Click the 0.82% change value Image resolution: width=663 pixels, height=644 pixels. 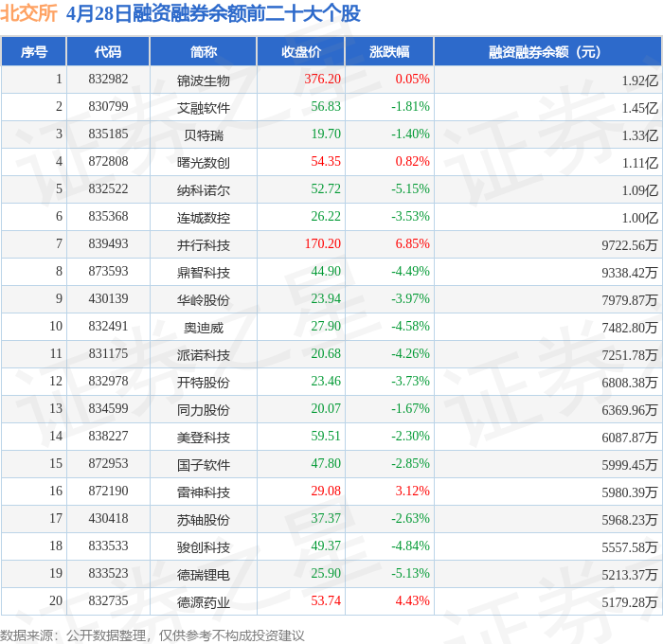412,162
